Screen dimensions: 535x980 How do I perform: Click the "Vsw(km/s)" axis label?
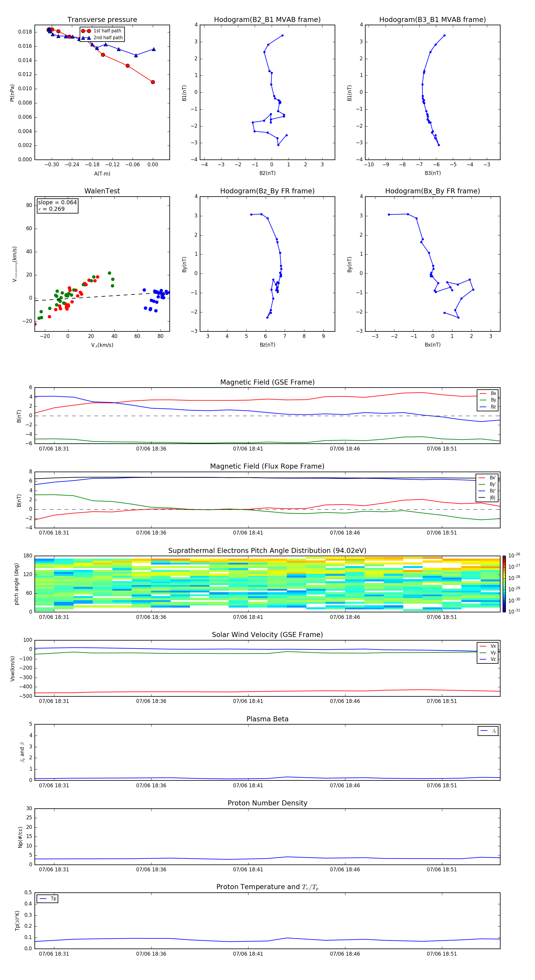(12, 668)
